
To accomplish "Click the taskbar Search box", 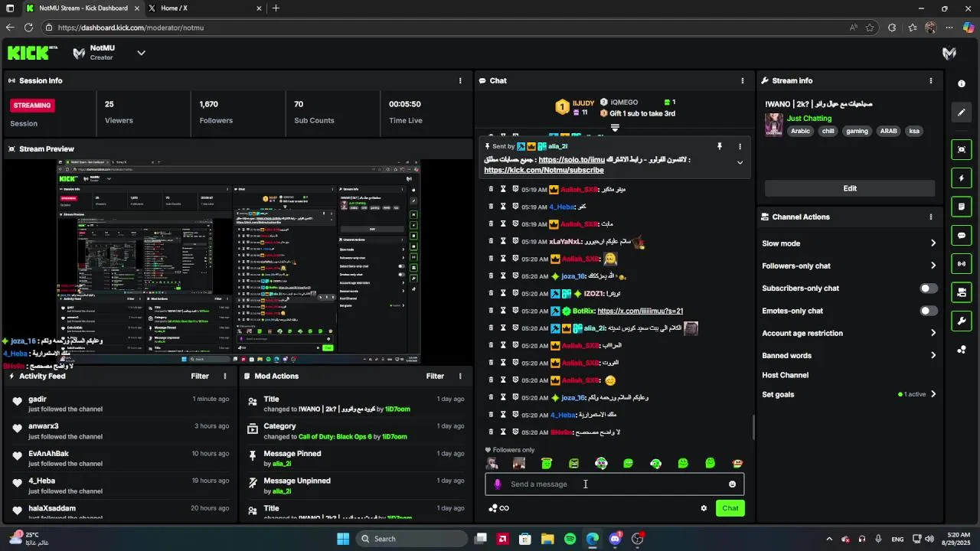I will pyautogui.click(x=411, y=539).
